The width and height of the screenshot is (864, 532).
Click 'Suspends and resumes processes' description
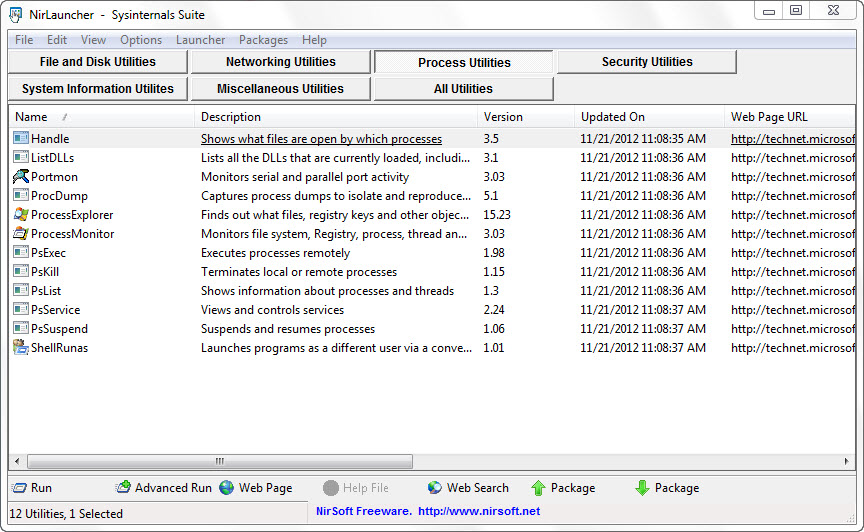(x=288, y=329)
